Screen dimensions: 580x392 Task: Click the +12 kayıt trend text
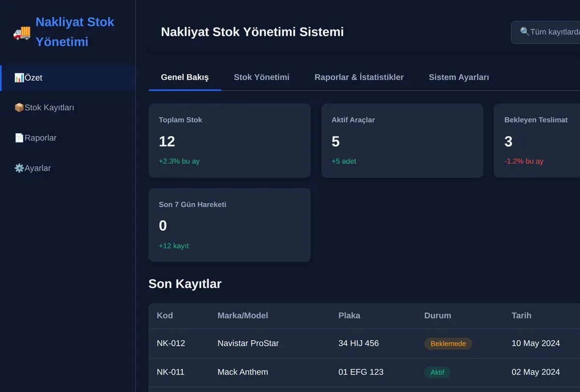tap(174, 246)
